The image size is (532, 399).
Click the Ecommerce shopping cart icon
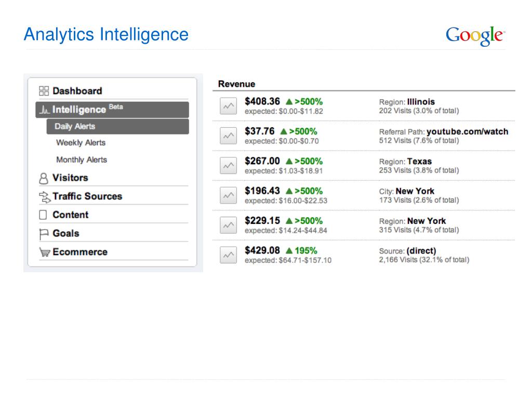tap(45, 252)
